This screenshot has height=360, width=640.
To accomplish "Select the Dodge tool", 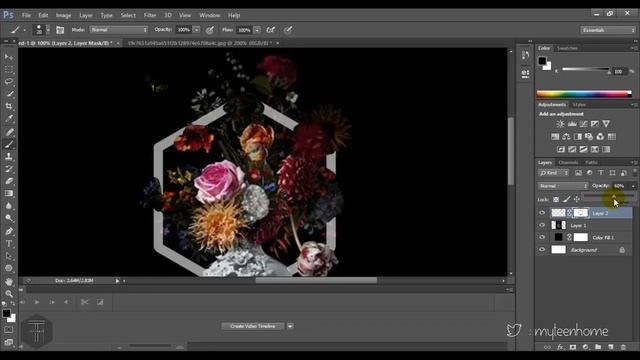I will 9,218.
